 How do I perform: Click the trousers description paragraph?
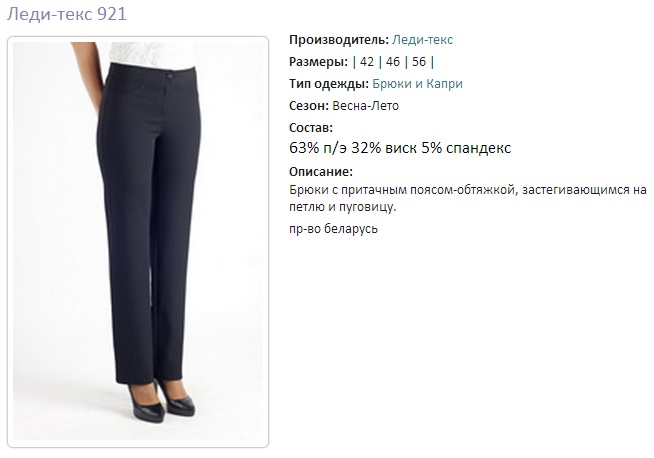(468, 198)
